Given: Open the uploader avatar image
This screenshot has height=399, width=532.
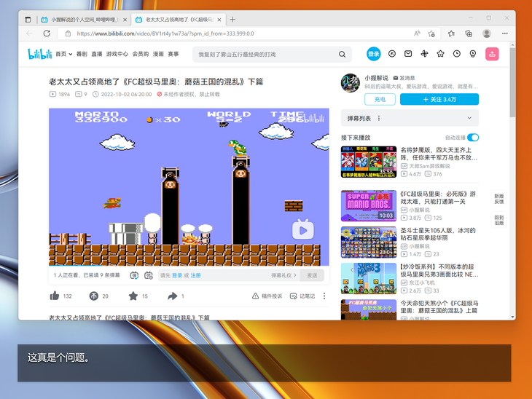Looking at the screenshot, I should (x=350, y=83).
